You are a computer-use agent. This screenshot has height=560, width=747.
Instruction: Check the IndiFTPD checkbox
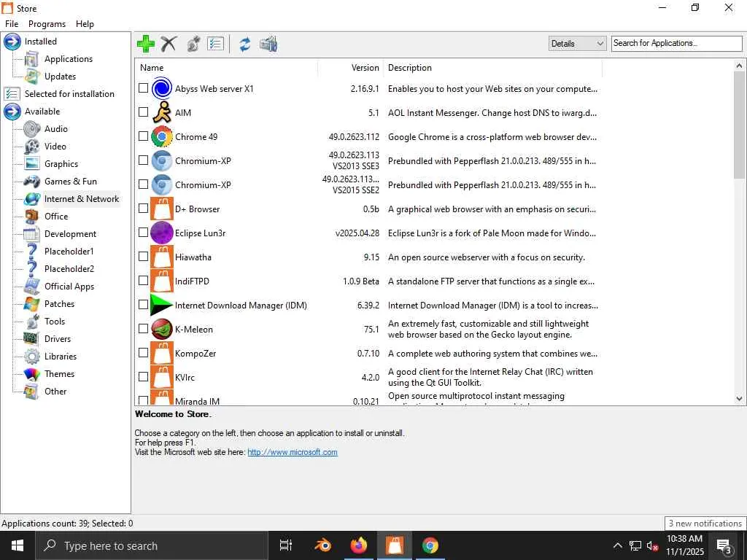click(144, 281)
